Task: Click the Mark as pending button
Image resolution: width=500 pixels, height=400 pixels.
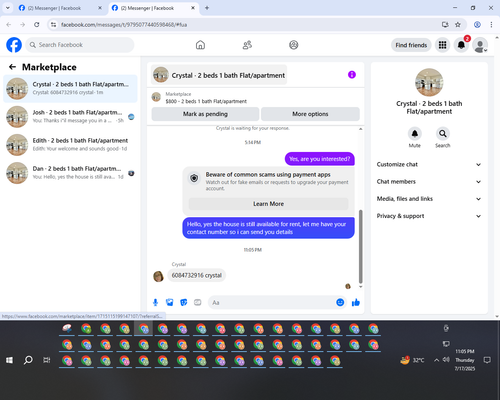Action: point(205,114)
